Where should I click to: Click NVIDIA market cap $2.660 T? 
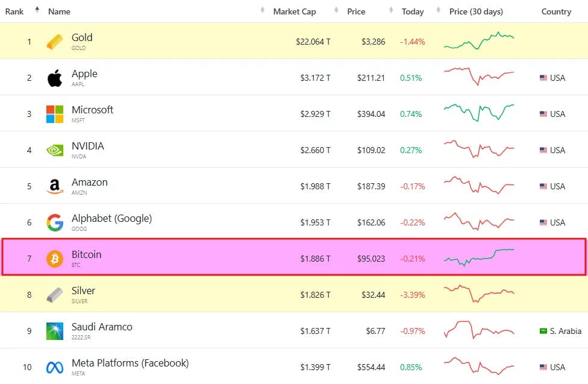pos(315,151)
